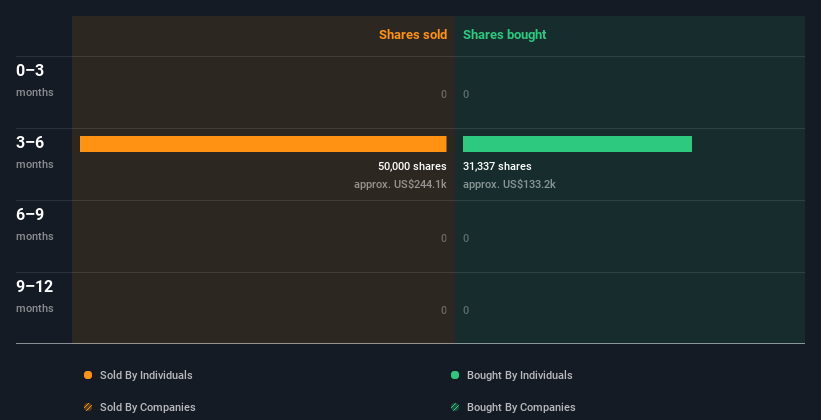Image resolution: width=821 pixels, height=420 pixels.
Task: Click the striped Sold By Companies legend icon
Action: [x=88, y=407]
